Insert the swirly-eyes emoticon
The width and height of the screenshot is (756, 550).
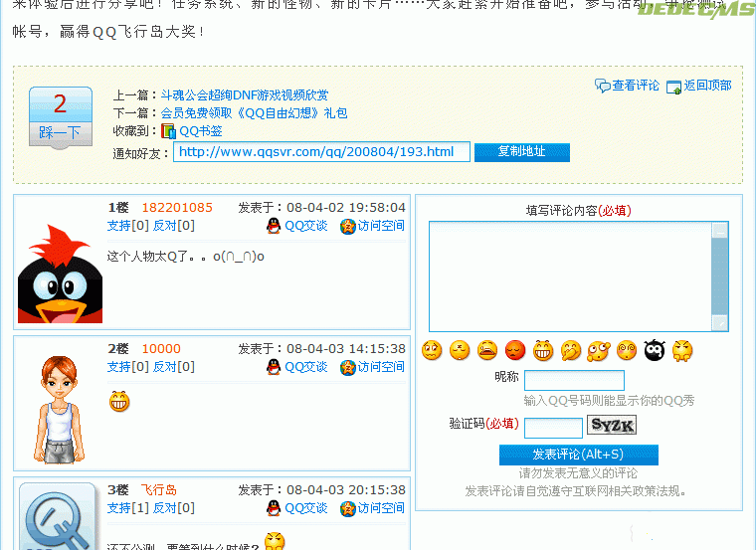[x=627, y=350]
